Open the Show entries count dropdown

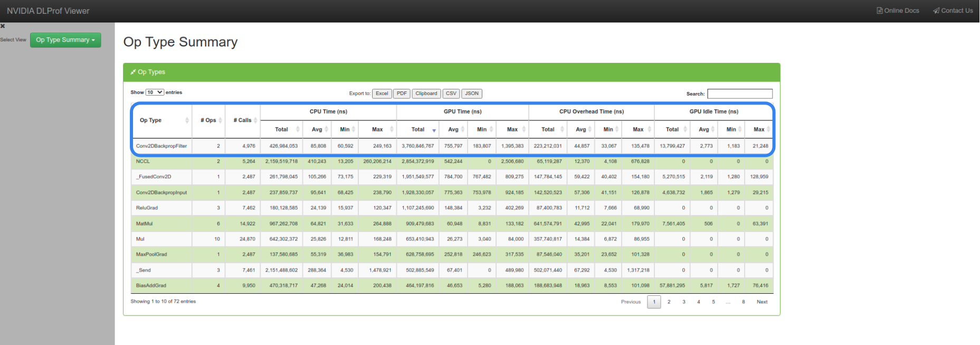click(155, 92)
